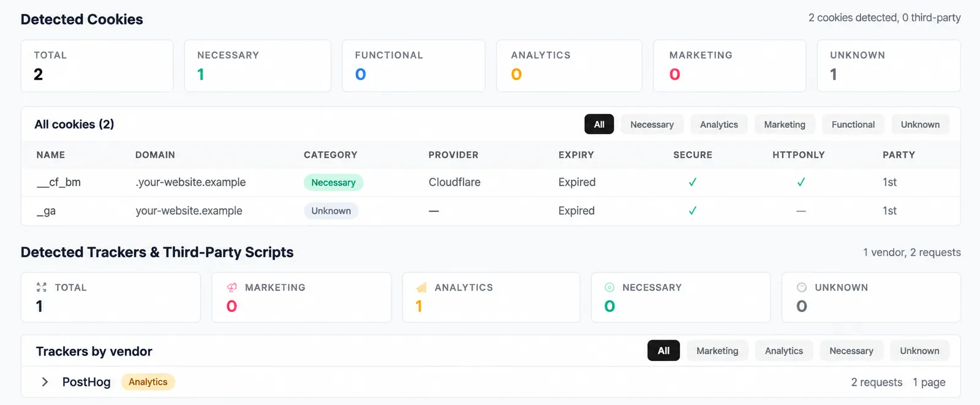Click the Marketing cookies summary card

[x=729, y=66]
